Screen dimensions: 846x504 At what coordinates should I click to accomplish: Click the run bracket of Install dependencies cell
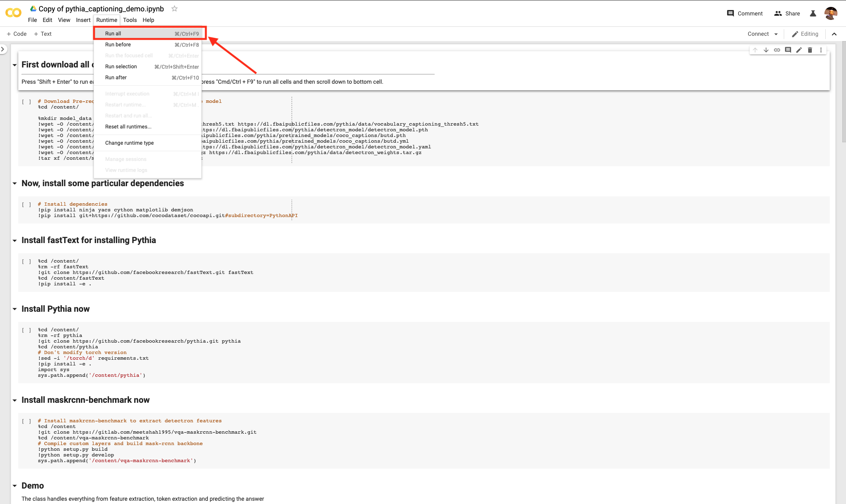tap(26, 204)
